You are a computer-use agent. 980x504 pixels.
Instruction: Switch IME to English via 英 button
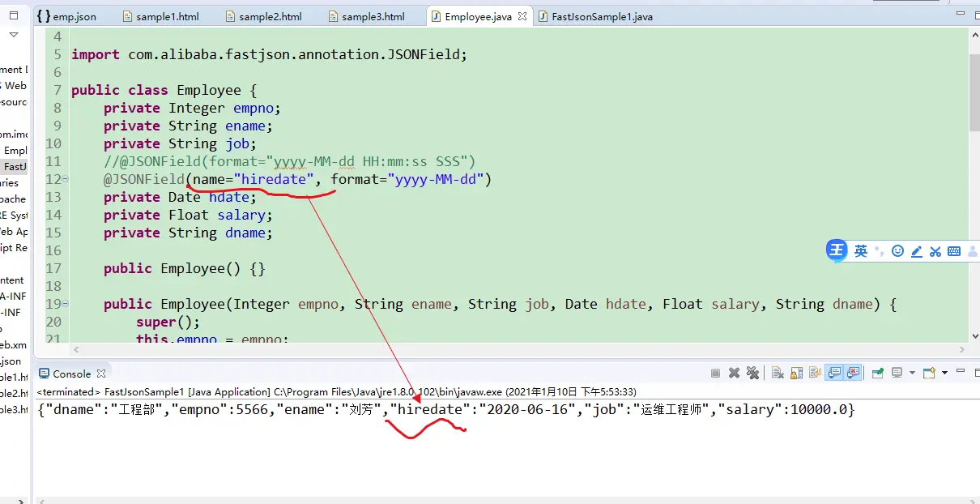tap(861, 251)
